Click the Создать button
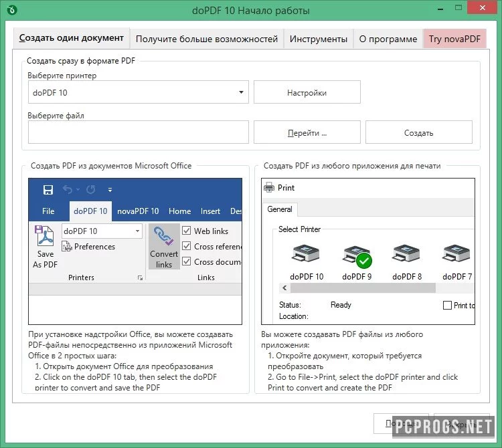Viewport: 502px width, 448px height. click(419, 132)
